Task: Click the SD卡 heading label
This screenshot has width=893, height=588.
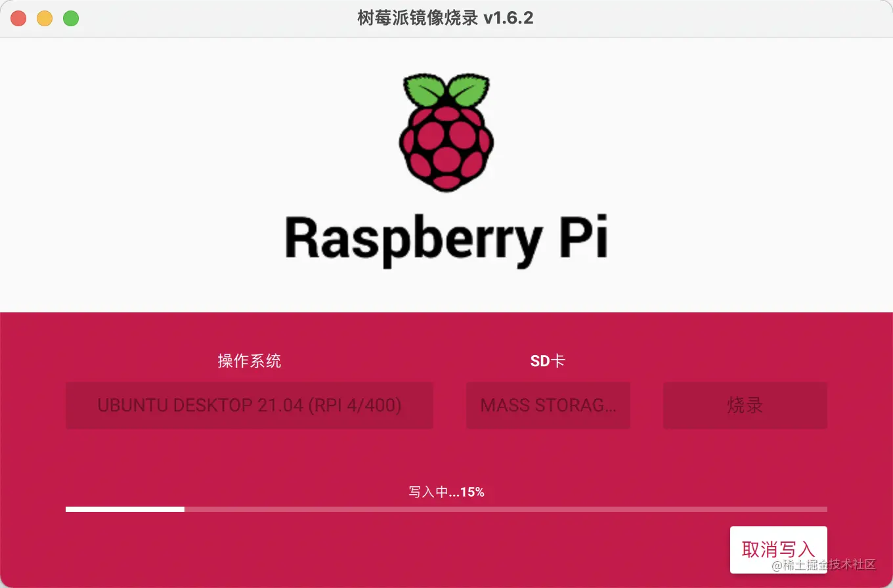Action: pos(548,361)
